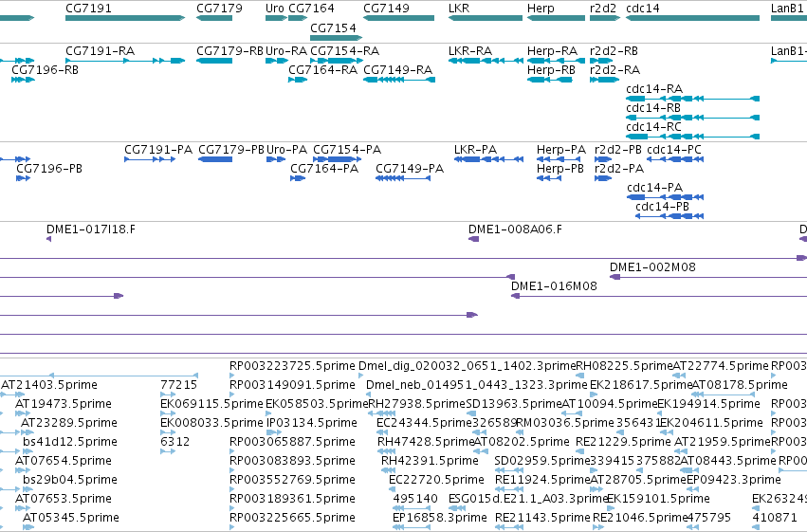Click the CG7164 gene arrow

tap(298, 18)
